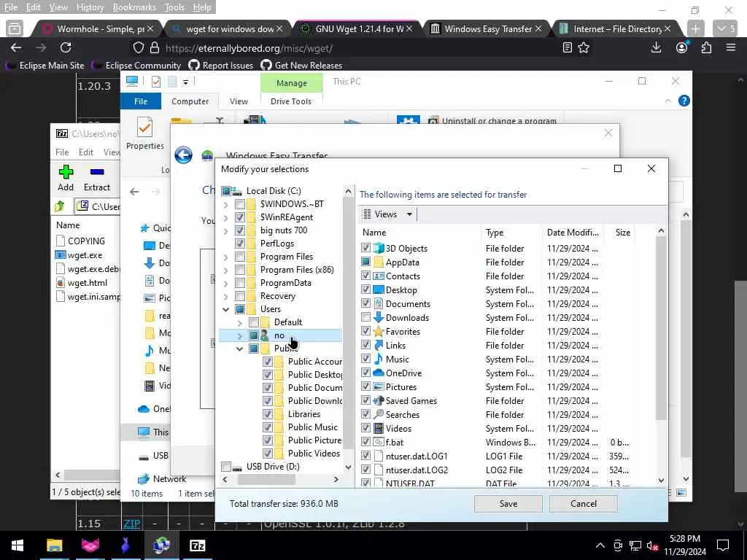
Task: Open Firefox extensions puzzle icon
Action: [x=706, y=47]
